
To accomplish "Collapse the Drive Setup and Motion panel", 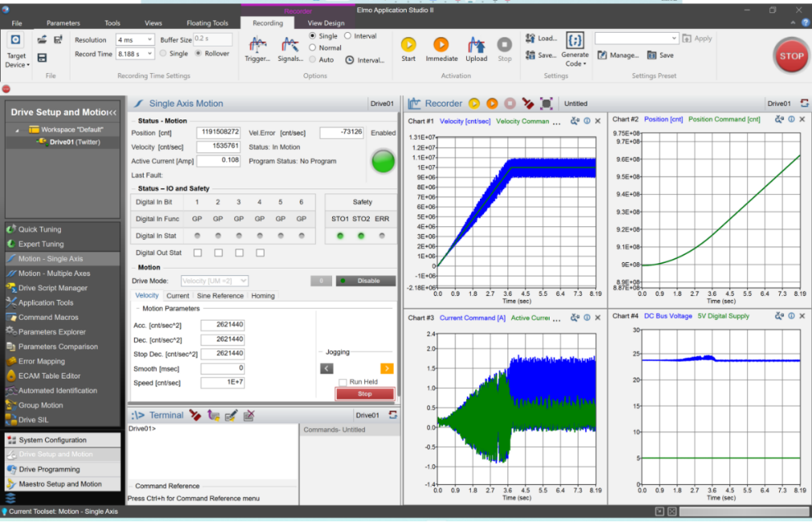I will (x=112, y=112).
